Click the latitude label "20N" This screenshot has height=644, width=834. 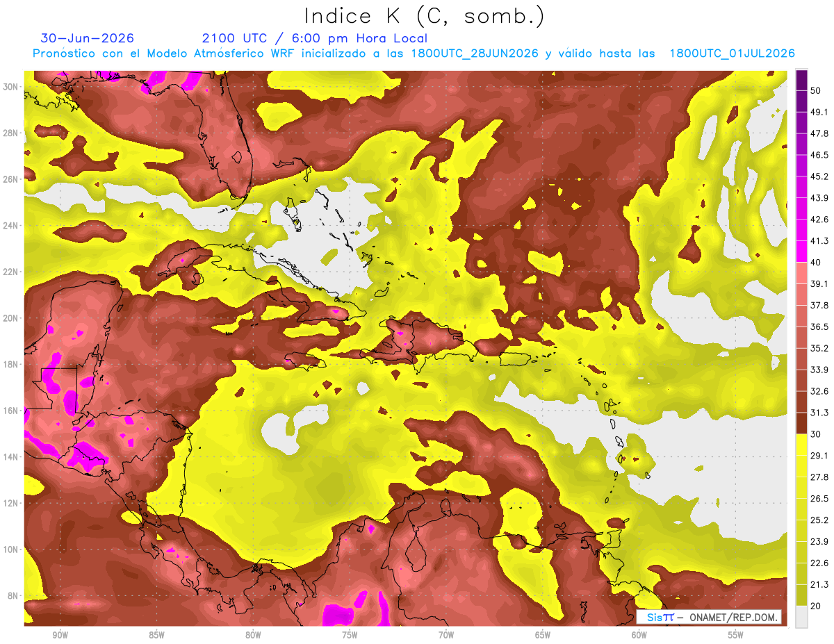tap(11, 318)
